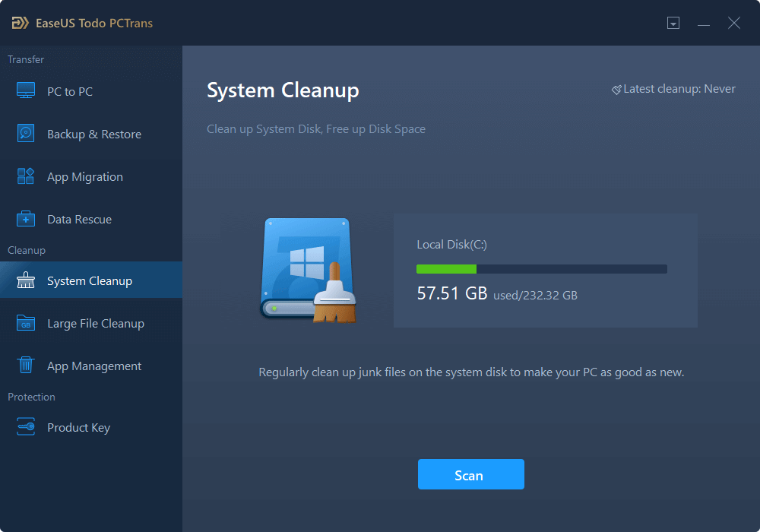Screen dimensions: 760x532
Task: Start the Scan
Action: tap(470, 474)
